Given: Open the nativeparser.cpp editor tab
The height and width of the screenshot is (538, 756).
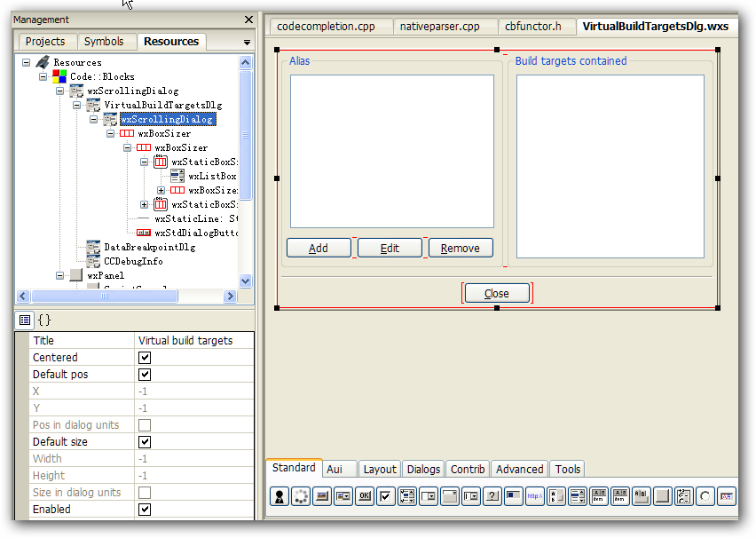Looking at the screenshot, I should pos(440,27).
